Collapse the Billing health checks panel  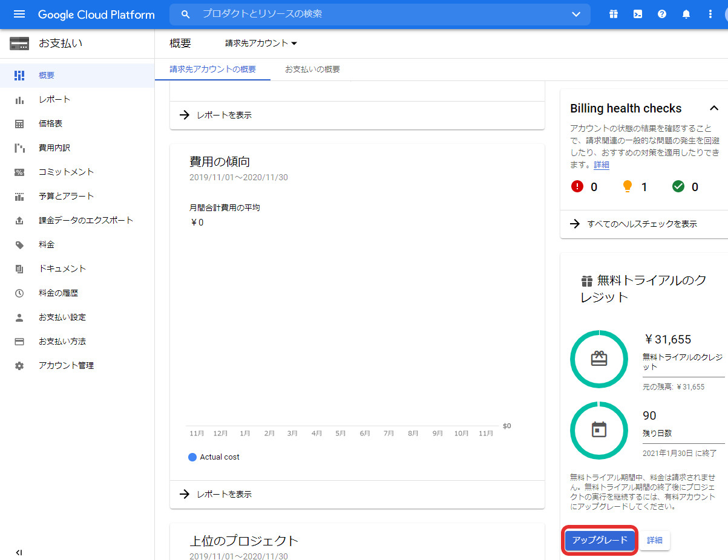pos(714,108)
